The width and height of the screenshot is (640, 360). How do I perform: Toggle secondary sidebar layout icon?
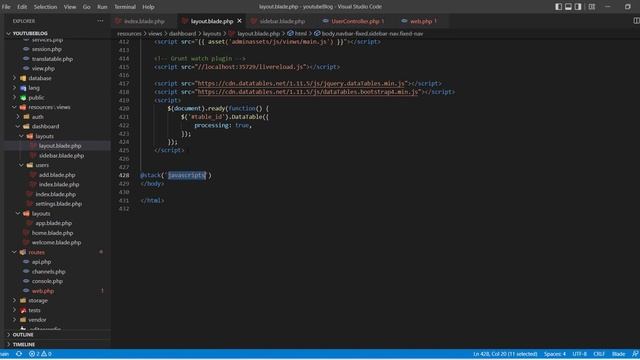pyautogui.click(x=578, y=7)
